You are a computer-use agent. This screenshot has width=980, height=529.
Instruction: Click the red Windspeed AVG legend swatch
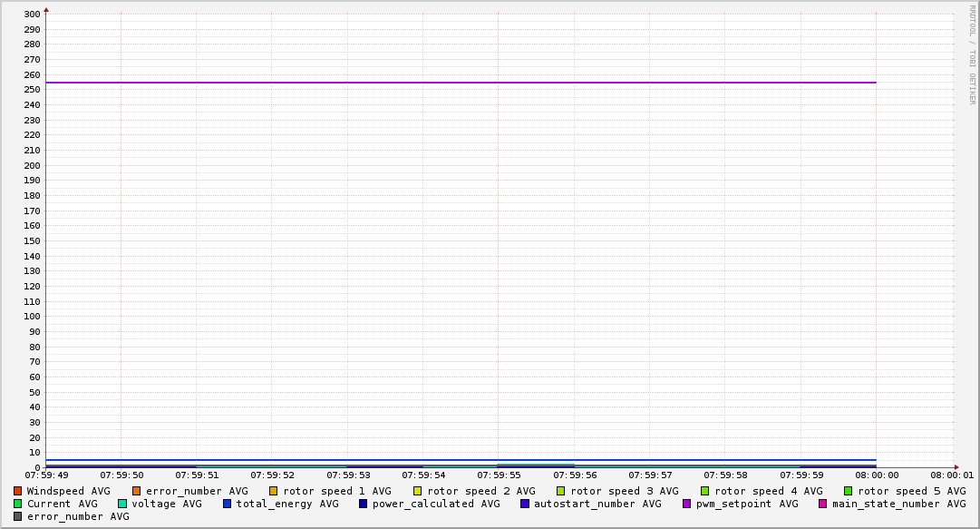[x=18, y=491]
